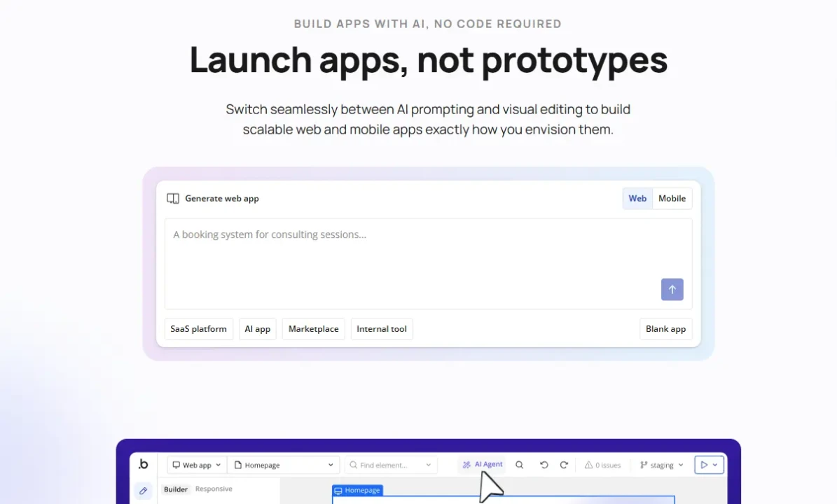The image size is (837, 504).
Task: Click the Blank app button
Action: tap(665, 329)
